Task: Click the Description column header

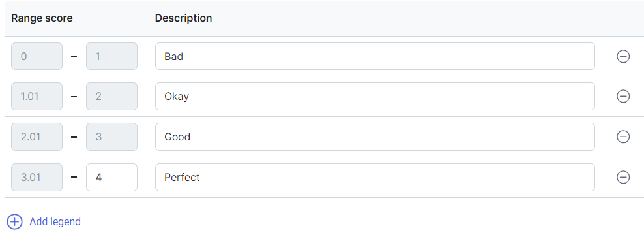Action: pos(184,18)
